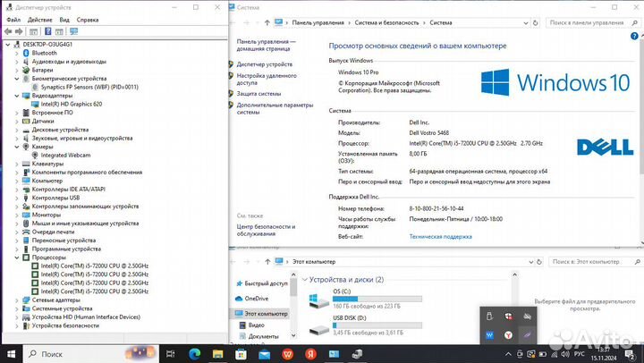
Task: Open Microsoft Store from the taskbar
Action: [241, 353]
